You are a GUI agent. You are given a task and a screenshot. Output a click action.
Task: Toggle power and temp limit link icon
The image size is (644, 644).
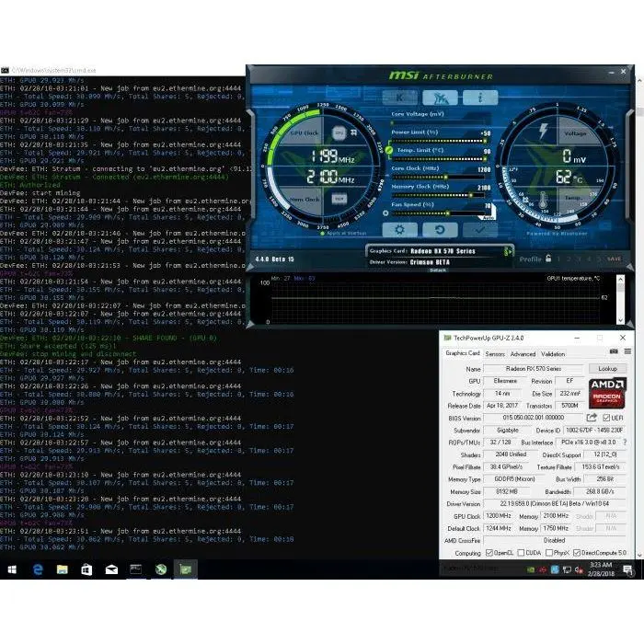coord(388,150)
